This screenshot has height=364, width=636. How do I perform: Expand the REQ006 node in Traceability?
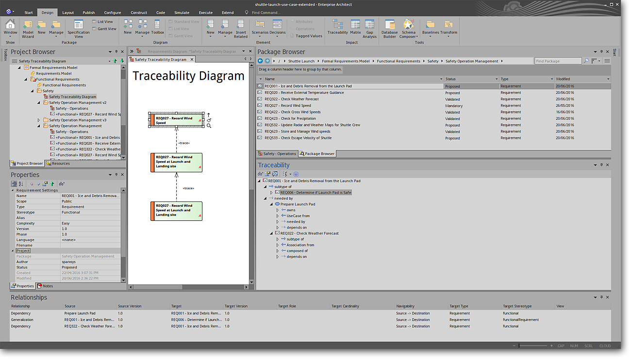pos(272,193)
